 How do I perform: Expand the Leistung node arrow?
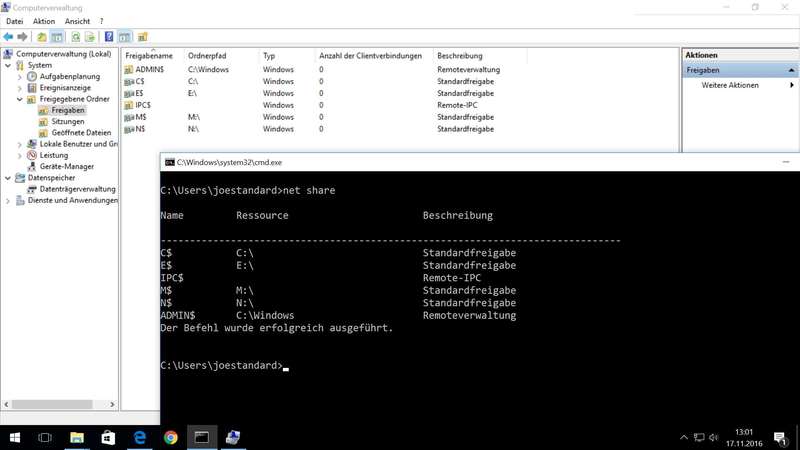click(20, 155)
